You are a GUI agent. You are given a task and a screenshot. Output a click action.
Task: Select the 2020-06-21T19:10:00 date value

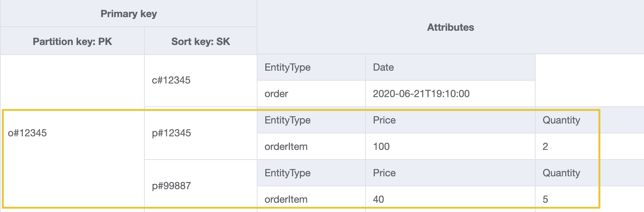[421, 94]
